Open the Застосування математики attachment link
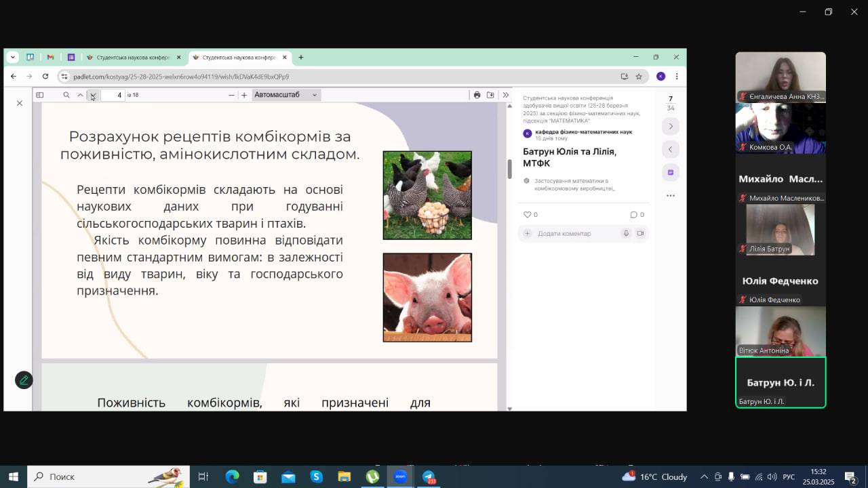 (x=574, y=184)
